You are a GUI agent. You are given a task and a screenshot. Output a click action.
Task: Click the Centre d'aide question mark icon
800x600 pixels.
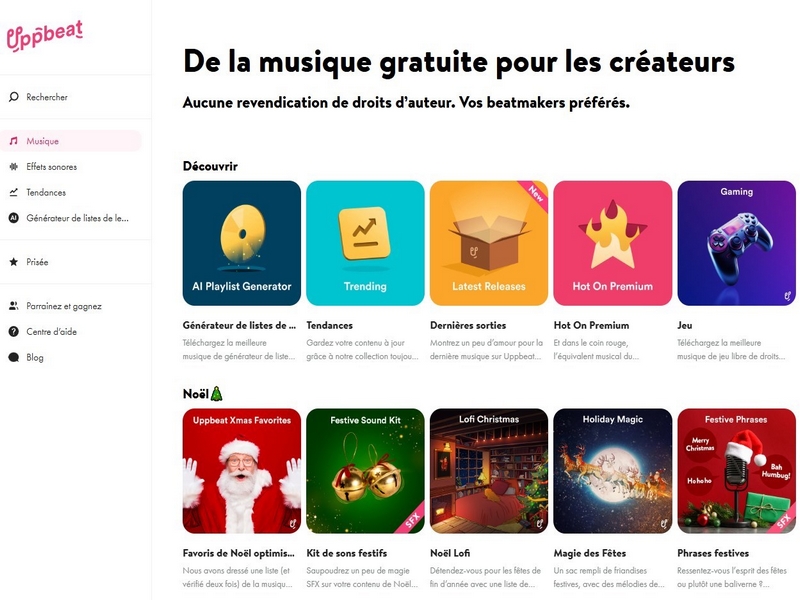14,332
